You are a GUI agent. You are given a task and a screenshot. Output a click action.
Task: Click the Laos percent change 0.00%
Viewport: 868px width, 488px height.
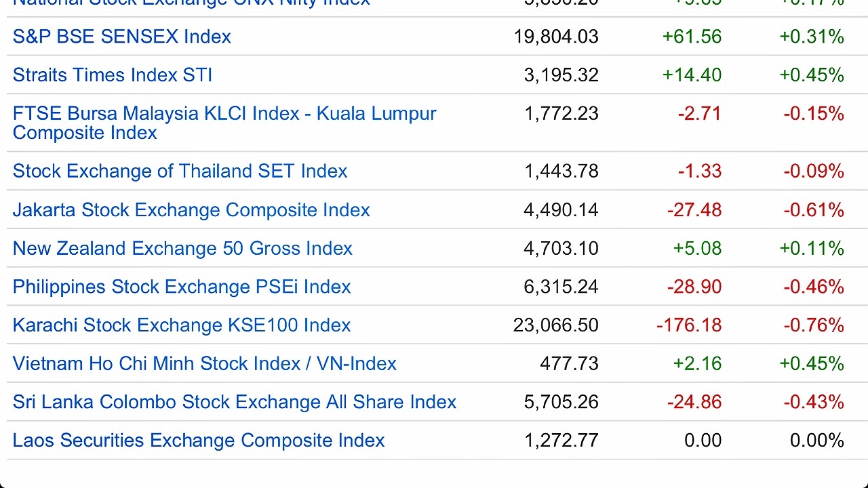tap(817, 441)
